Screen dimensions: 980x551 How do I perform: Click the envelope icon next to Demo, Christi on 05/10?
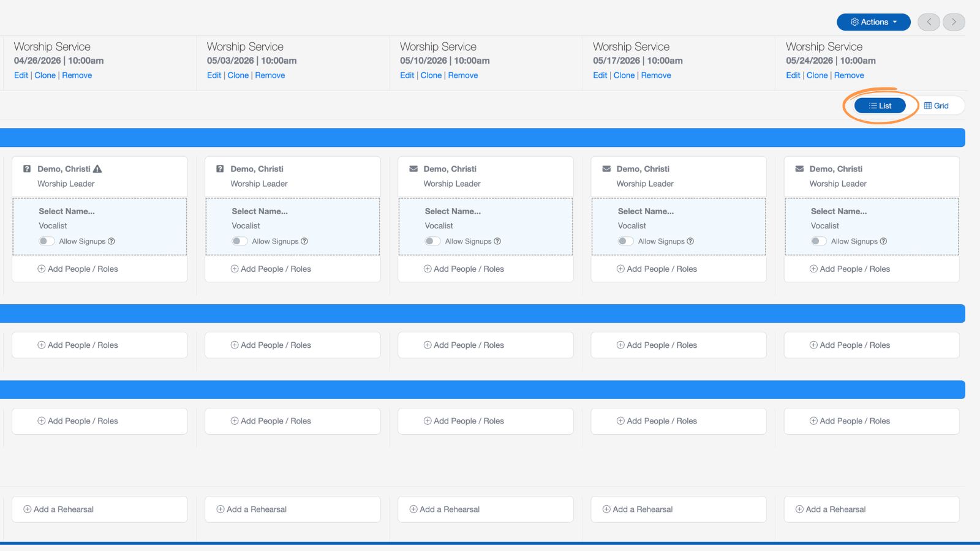click(x=413, y=168)
